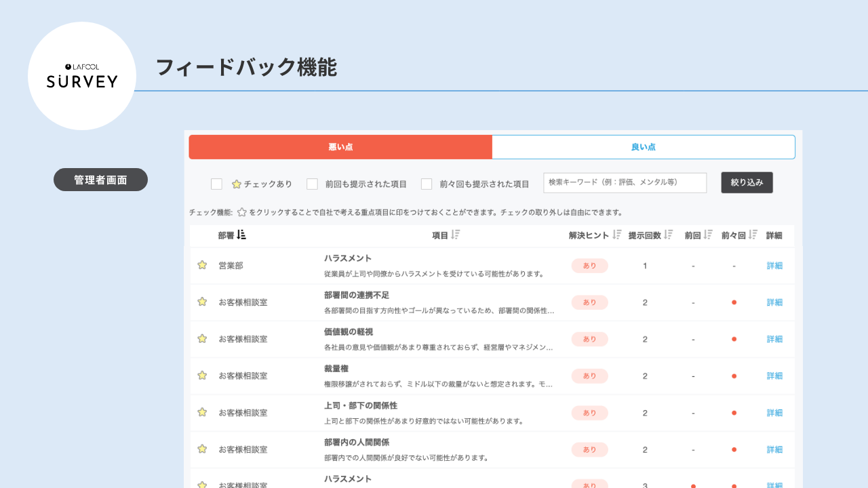868x488 pixels.
Task: Star the 価値観の軽視 row
Action: [x=202, y=338]
